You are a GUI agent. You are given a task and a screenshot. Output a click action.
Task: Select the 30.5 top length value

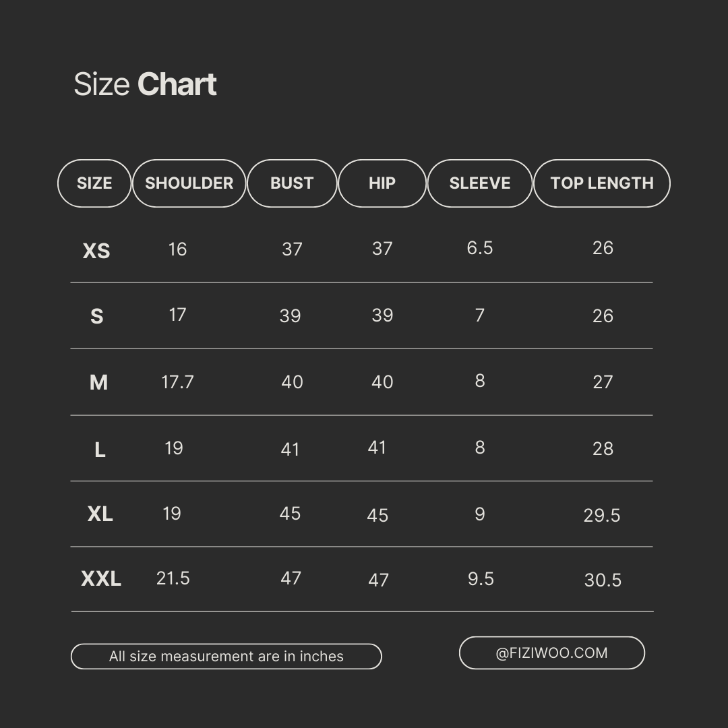click(x=603, y=580)
